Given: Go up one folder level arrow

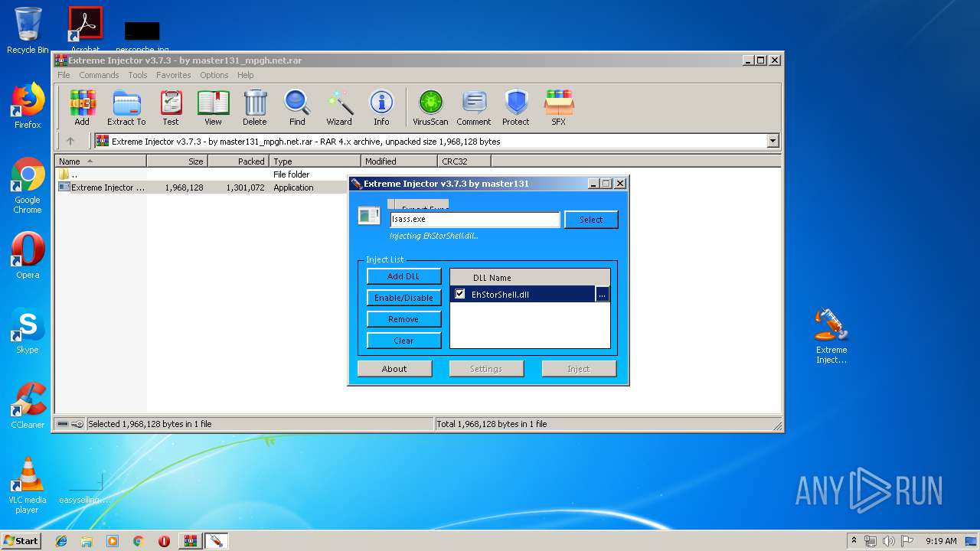Looking at the screenshot, I should coord(70,141).
